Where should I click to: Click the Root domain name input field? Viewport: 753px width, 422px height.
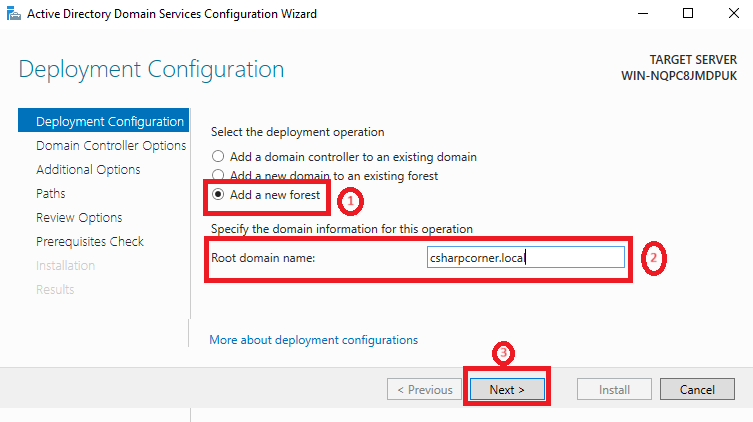[x=525, y=257]
